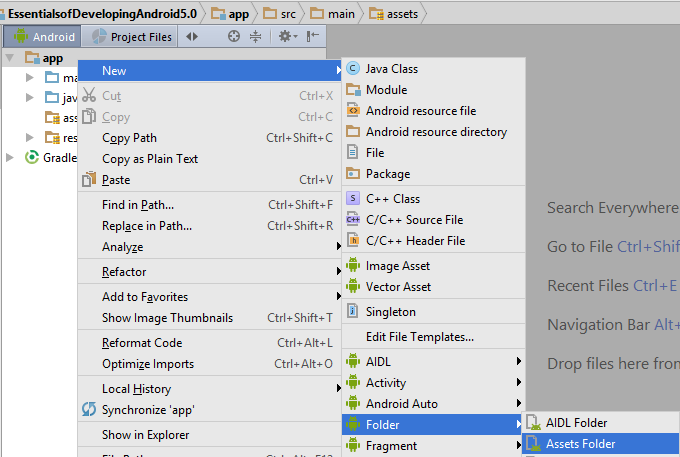Click the Android resource file icon
680x457 pixels.
tap(353, 111)
